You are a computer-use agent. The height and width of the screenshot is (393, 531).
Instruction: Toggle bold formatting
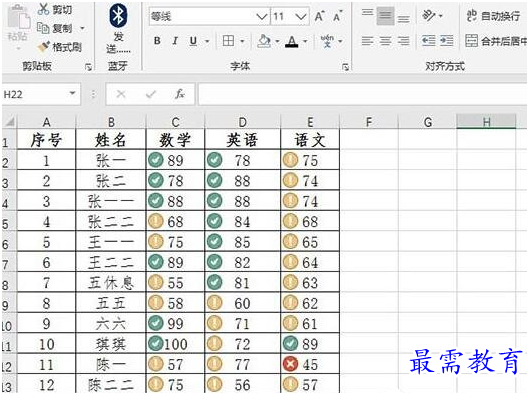(x=157, y=41)
